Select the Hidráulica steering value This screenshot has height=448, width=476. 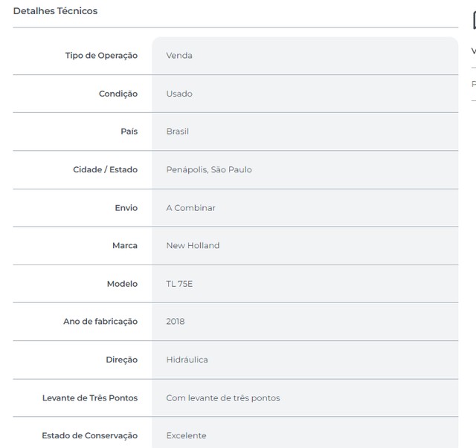pyautogui.click(x=187, y=360)
